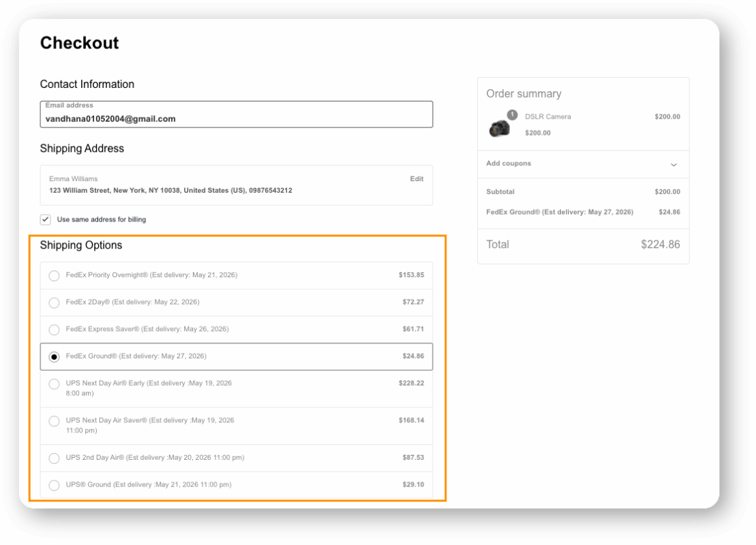Click the UPS Ground option label text

(149, 484)
